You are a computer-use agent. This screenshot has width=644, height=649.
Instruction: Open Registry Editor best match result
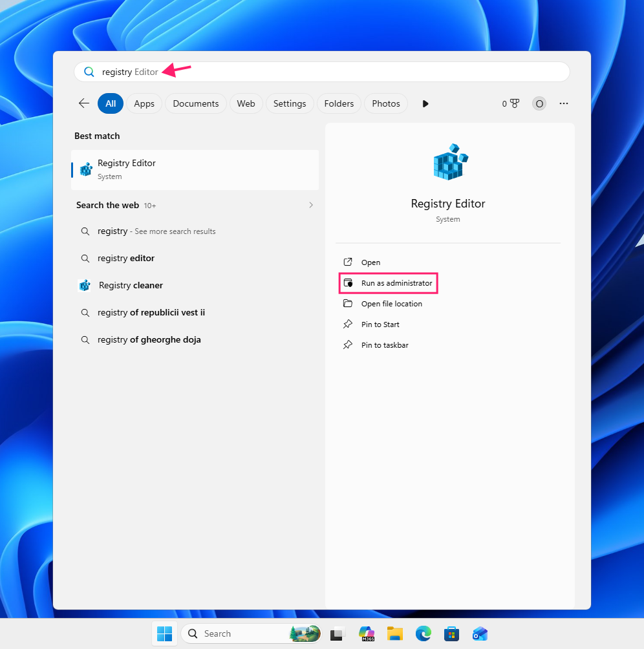[x=195, y=170]
